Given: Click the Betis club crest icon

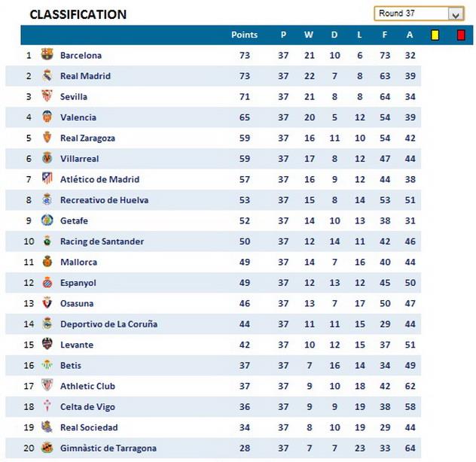Looking at the screenshot, I should [x=47, y=366].
